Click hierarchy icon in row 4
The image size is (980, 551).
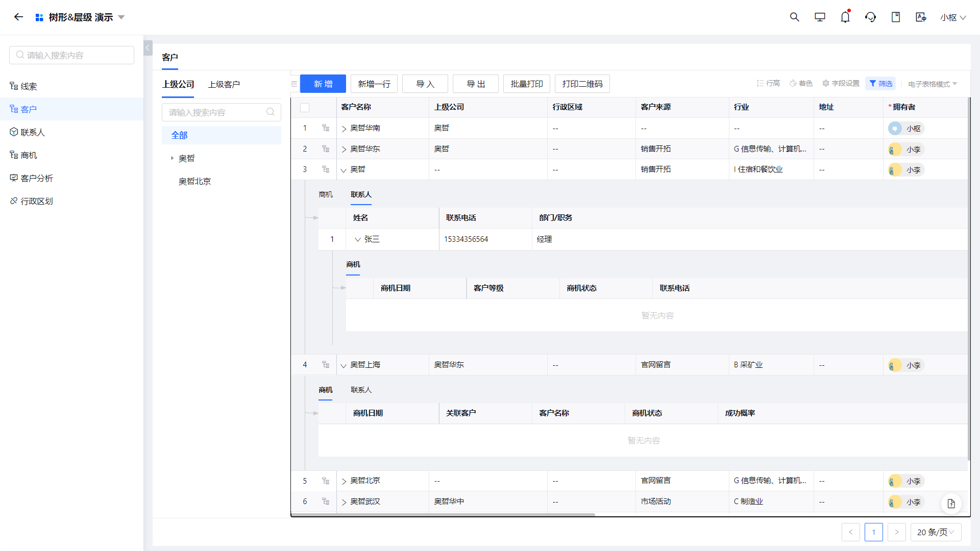click(x=326, y=365)
